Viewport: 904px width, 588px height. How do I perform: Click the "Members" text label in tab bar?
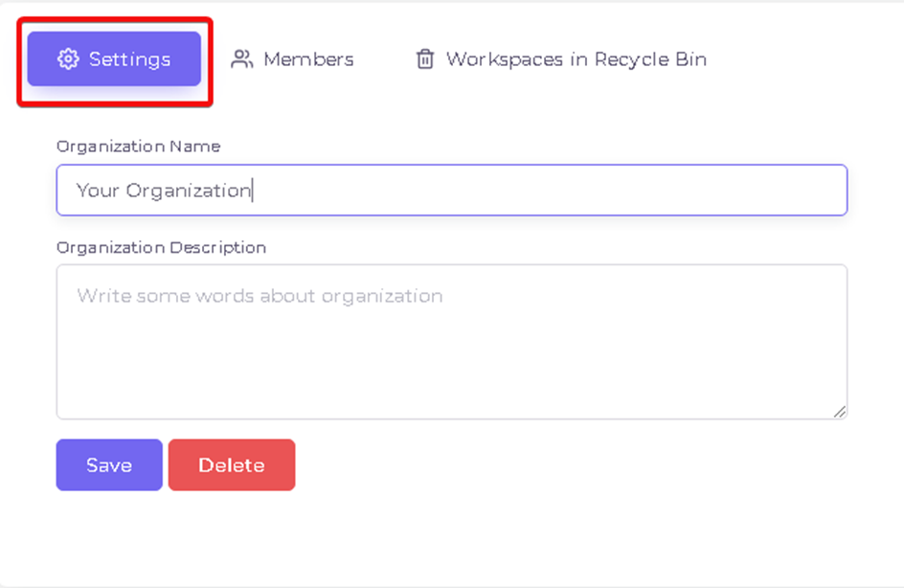(x=308, y=58)
